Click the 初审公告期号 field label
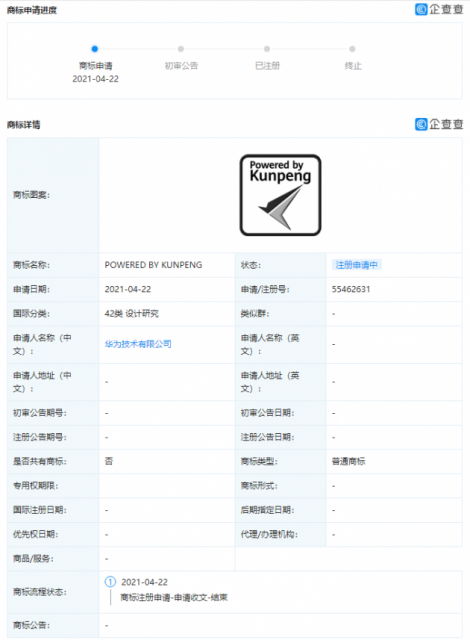The image size is (470, 640). click(40, 413)
